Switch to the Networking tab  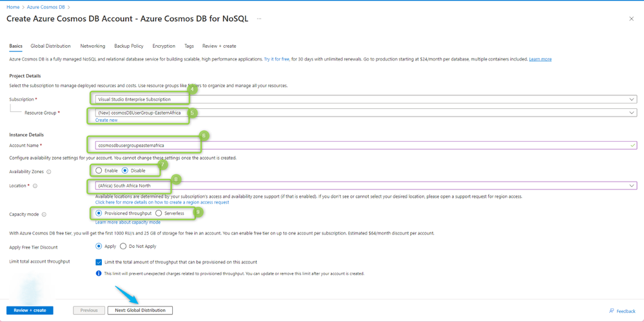pyautogui.click(x=93, y=46)
